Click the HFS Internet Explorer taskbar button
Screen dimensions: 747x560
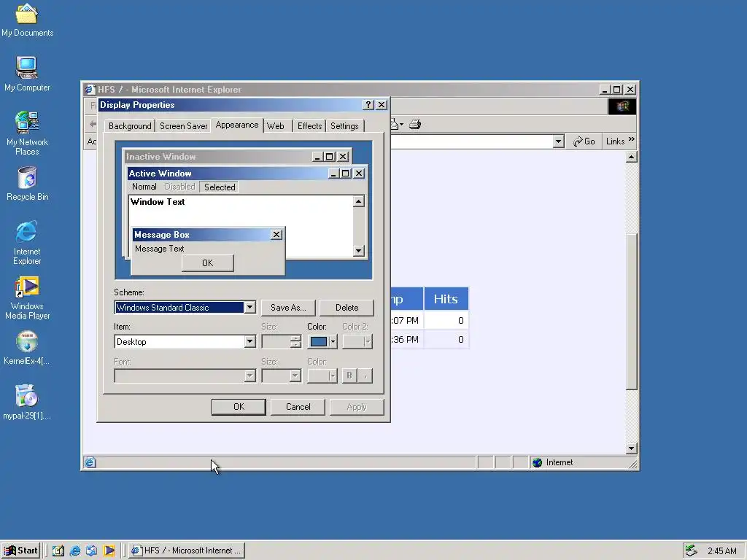click(187, 551)
